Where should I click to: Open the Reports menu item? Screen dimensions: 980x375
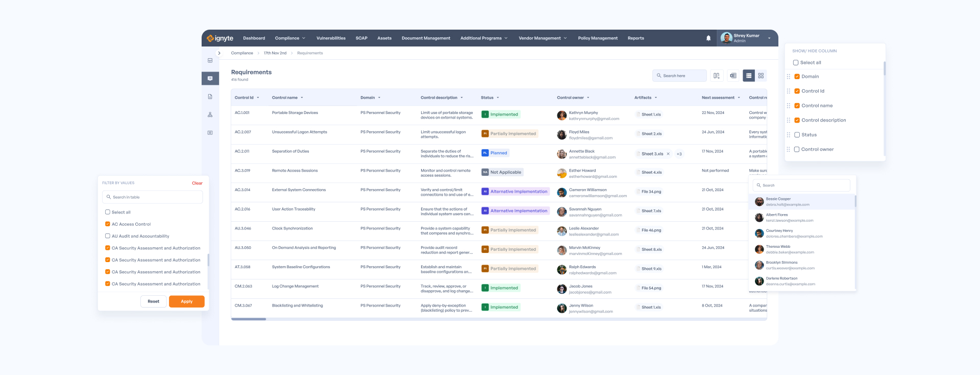pyautogui.click(x=636, y=38)
